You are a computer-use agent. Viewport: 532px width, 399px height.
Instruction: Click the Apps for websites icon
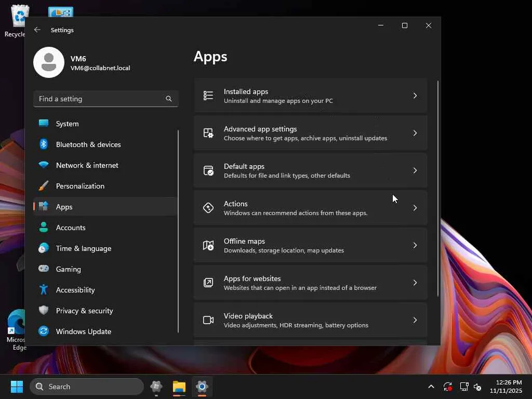(x=208, y=283)
